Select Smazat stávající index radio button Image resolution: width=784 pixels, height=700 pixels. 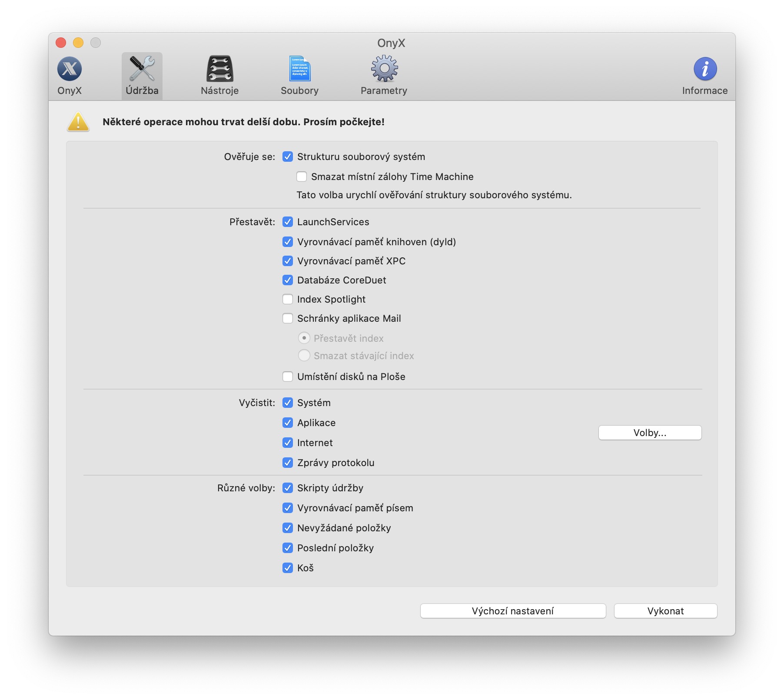304,356
